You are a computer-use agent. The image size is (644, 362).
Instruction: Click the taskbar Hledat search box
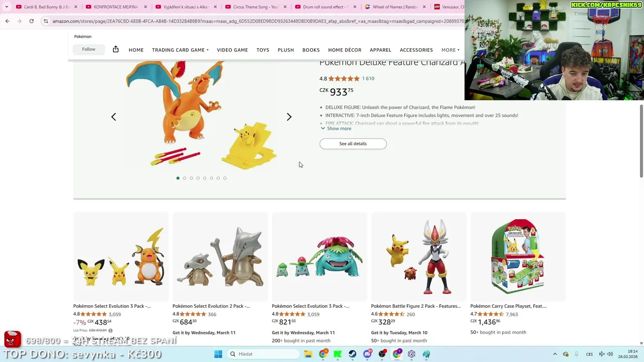pos(263,354)
